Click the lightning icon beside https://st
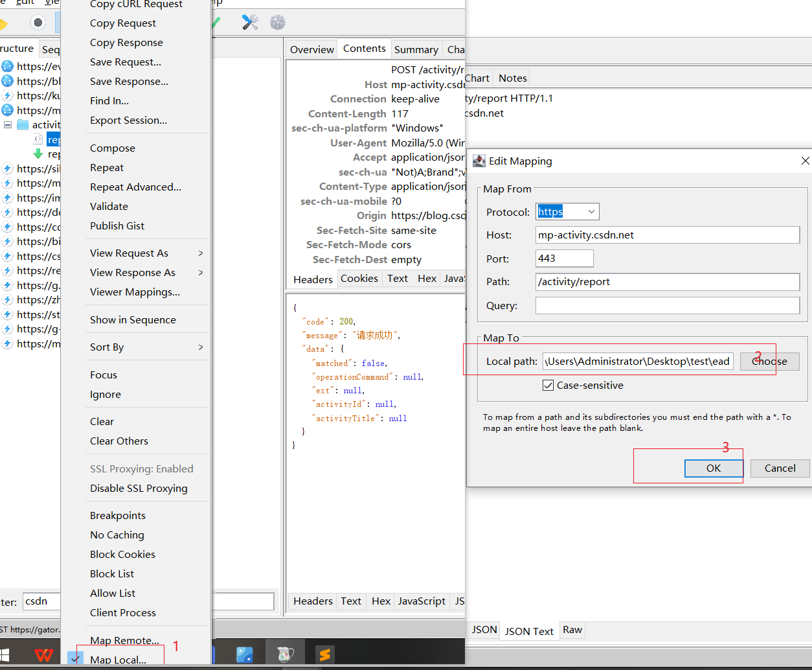Viewport: 812px width, 670px height. pos(7,314)
